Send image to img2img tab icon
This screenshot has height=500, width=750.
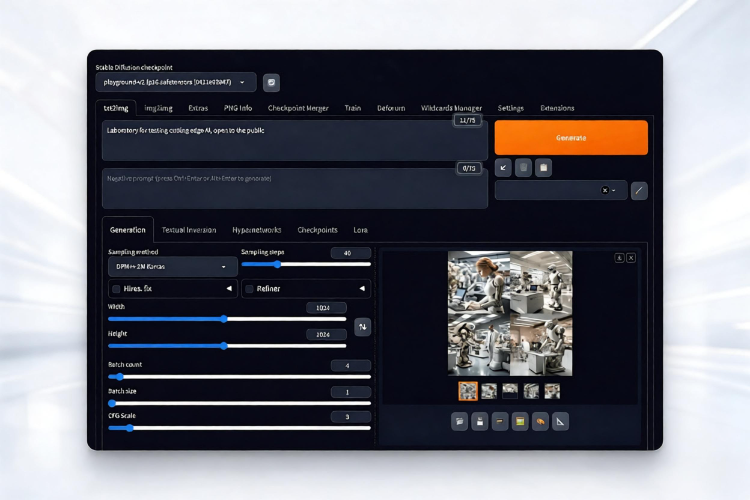[520, 422]
